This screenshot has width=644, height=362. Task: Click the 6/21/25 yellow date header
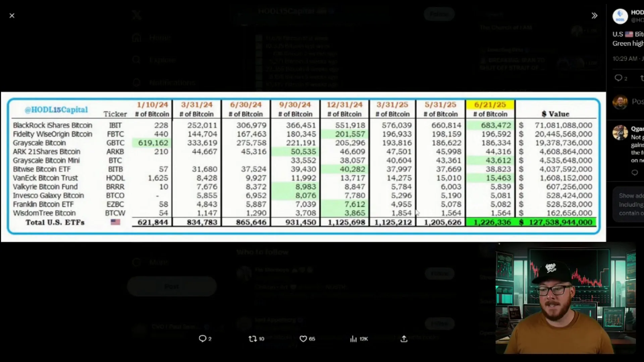pyautogui.click(x=490, y=105)
